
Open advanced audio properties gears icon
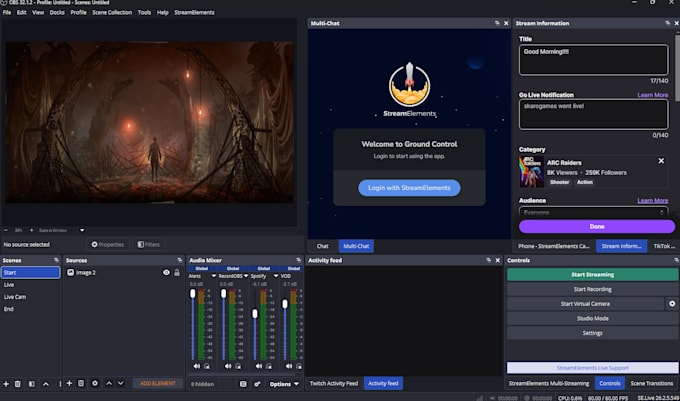[x=257, y=384]
